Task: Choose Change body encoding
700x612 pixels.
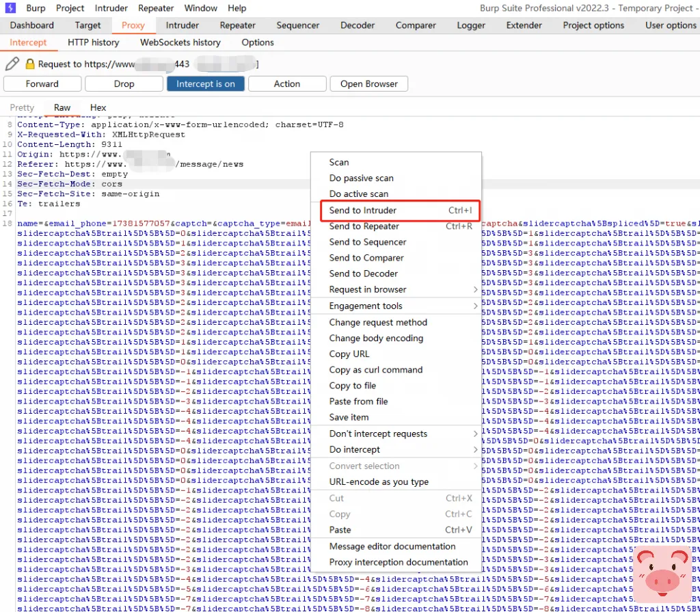Action: (396, 338)
